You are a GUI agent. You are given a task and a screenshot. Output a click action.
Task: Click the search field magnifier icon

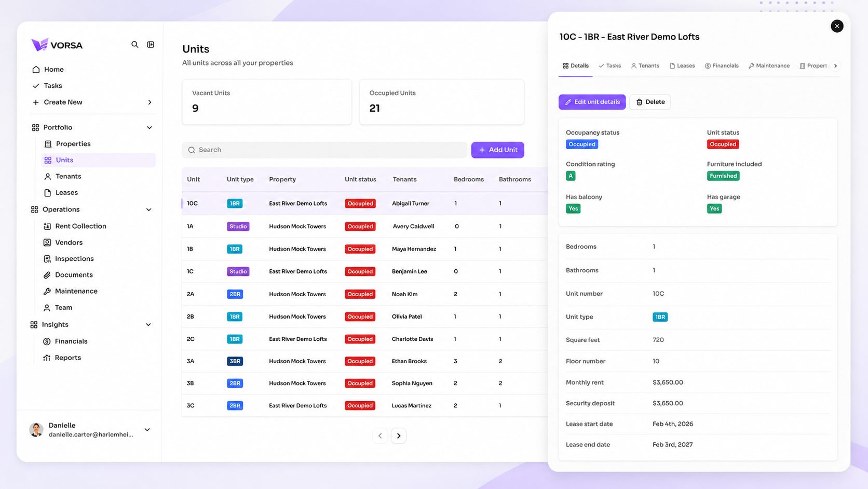click(192, 150)
